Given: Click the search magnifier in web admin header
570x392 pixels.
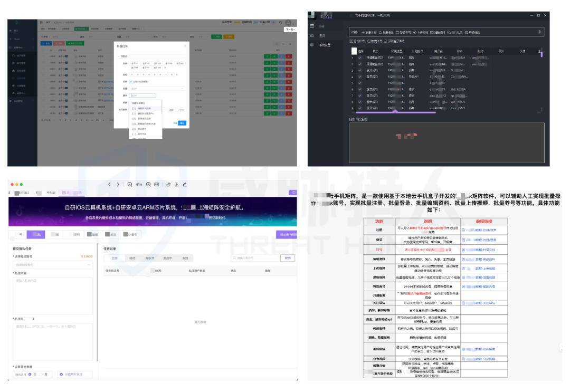Looking at the screenshot, I should (281, 23).
